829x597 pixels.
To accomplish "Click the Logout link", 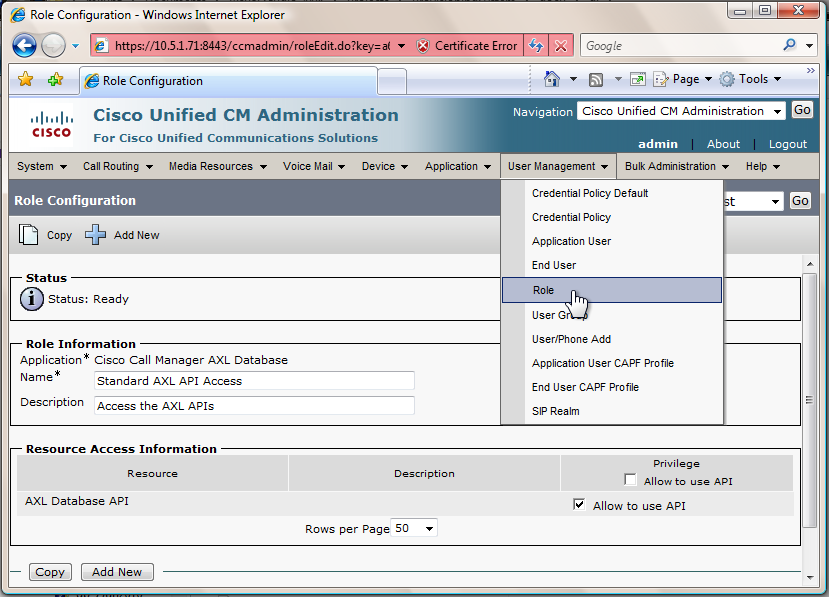I will click(x=788, y=144).
